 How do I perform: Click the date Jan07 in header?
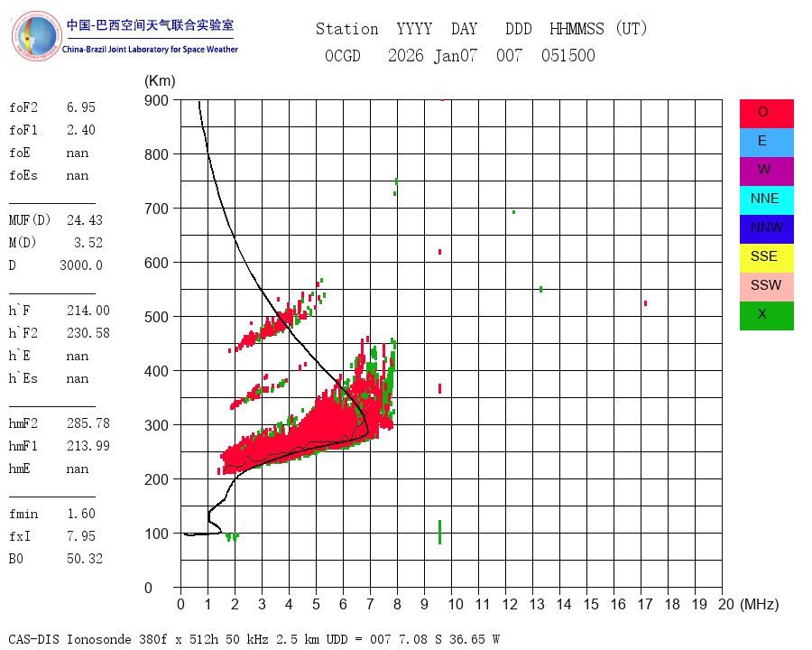click(456, 55)
